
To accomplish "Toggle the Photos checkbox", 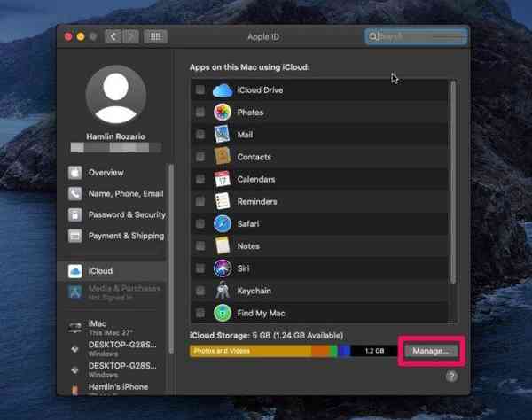I will [200, 113].
